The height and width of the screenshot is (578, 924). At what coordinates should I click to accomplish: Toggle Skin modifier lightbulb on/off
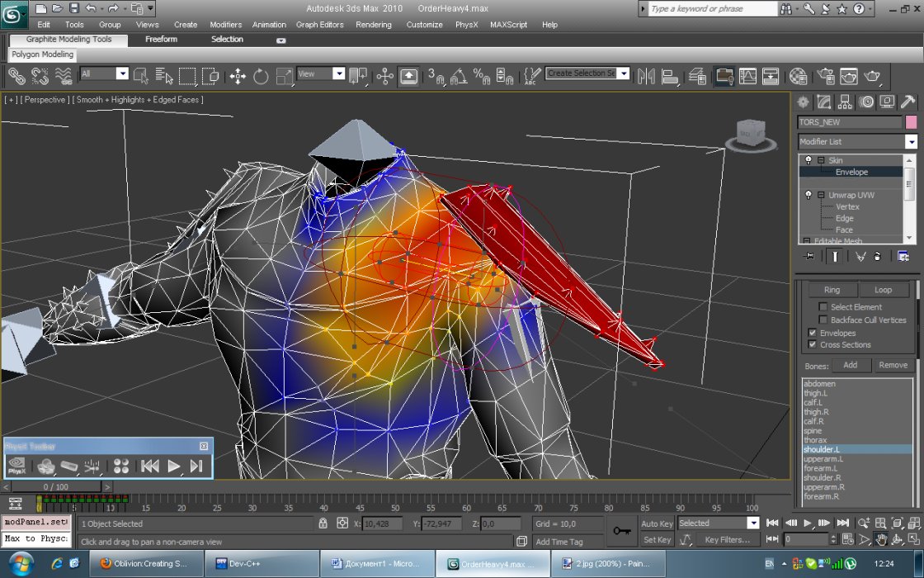808,160
